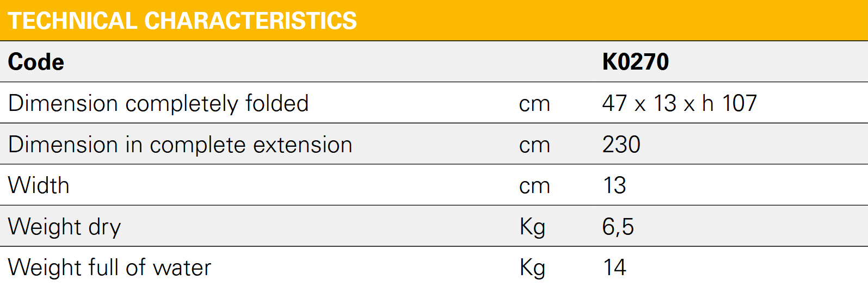Select the Width value 13
The image size is (868, 286).
click(x=614, y=185)
